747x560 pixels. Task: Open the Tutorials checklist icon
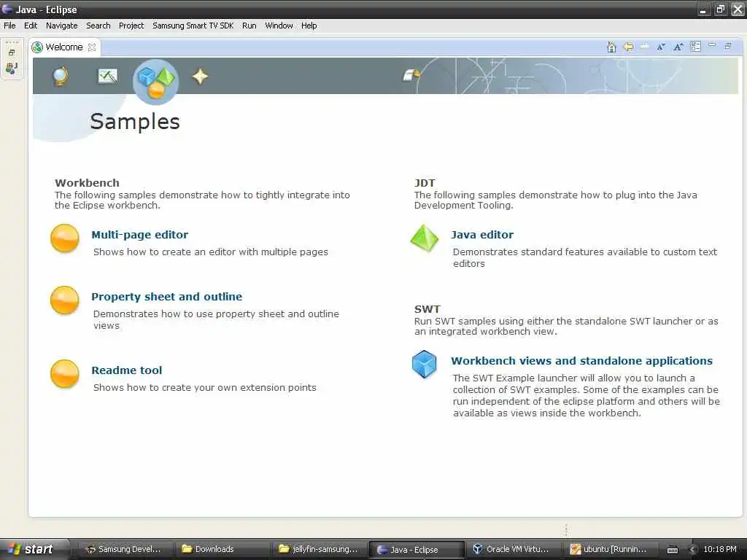click(107, 76)
